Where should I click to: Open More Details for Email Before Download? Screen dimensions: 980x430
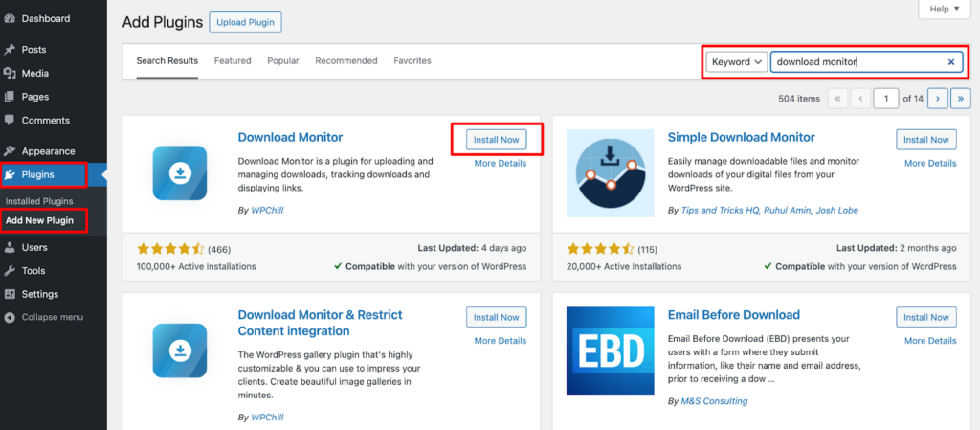tap(930, 341)
